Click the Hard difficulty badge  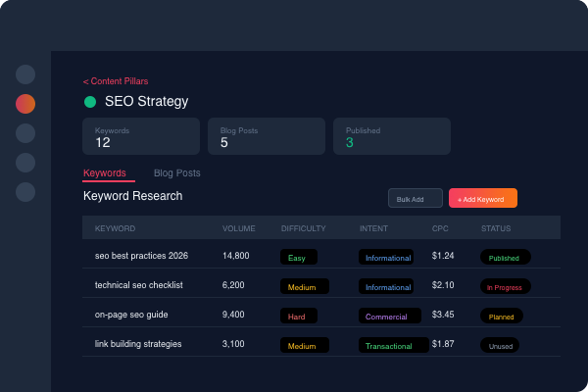299,316
